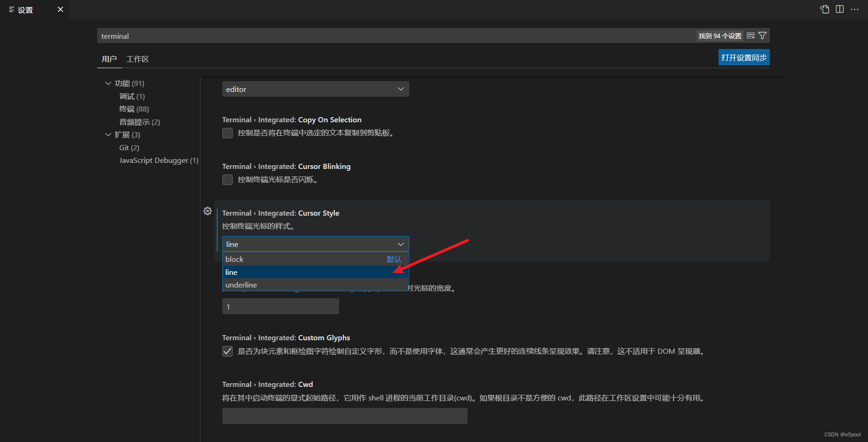
Task: Enable Cursor Blinking checkbox
Action: point(228,180)
